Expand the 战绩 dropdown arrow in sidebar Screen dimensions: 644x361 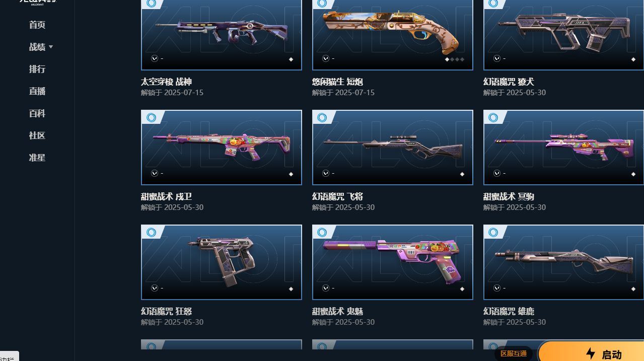pyautogui.click(x=51, y=47)
